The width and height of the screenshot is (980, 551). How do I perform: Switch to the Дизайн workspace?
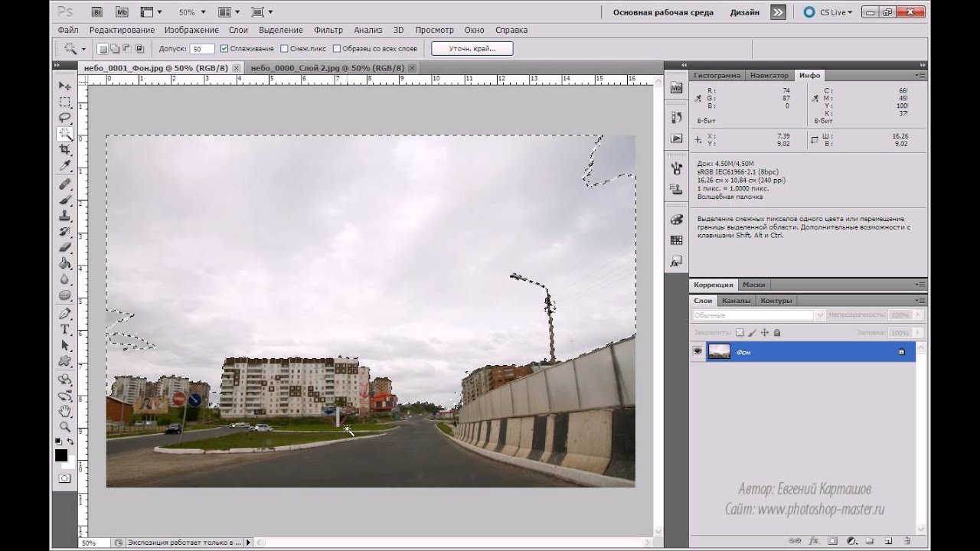[744, 12]
